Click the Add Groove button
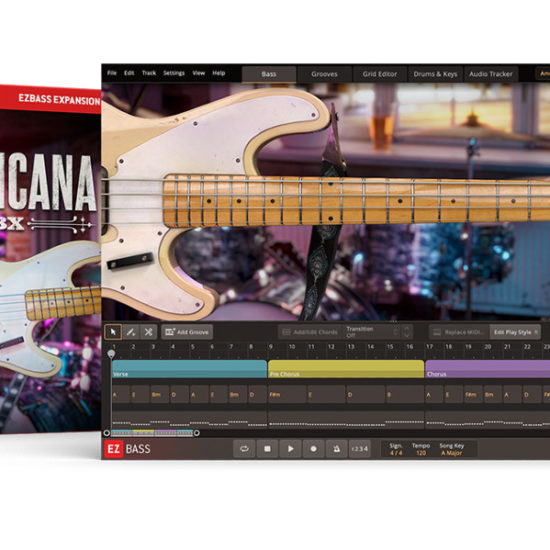Viewport: 550px width, 550px height. pyautogui.click(x=187, y=332)
